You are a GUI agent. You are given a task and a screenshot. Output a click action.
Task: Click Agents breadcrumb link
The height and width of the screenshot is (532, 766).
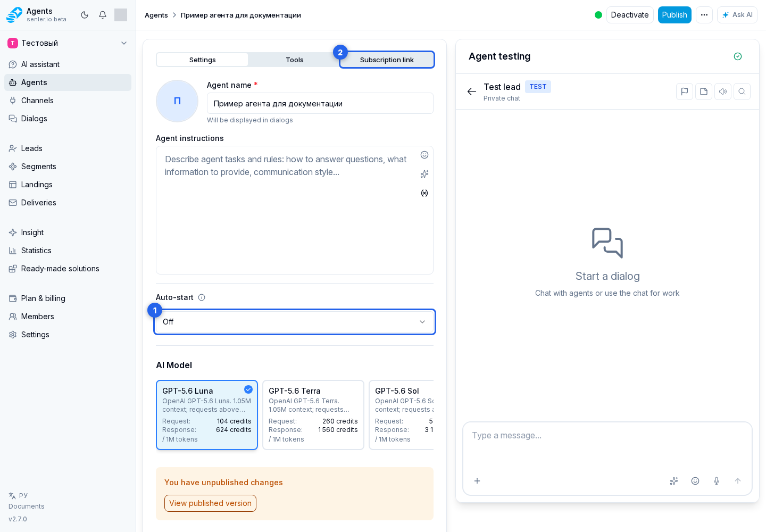156,15
